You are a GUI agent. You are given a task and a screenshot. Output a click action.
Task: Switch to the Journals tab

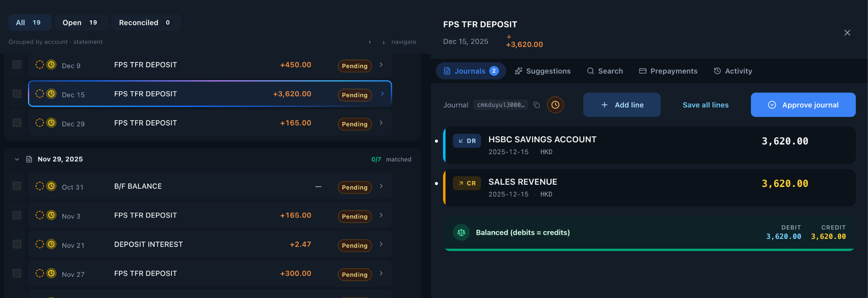(x=471, y=71)
